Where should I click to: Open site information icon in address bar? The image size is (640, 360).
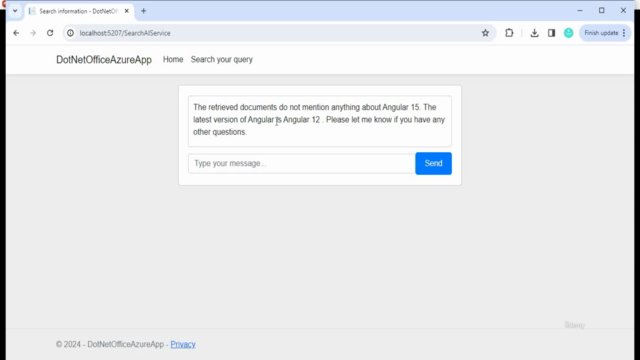pos(71,33)
